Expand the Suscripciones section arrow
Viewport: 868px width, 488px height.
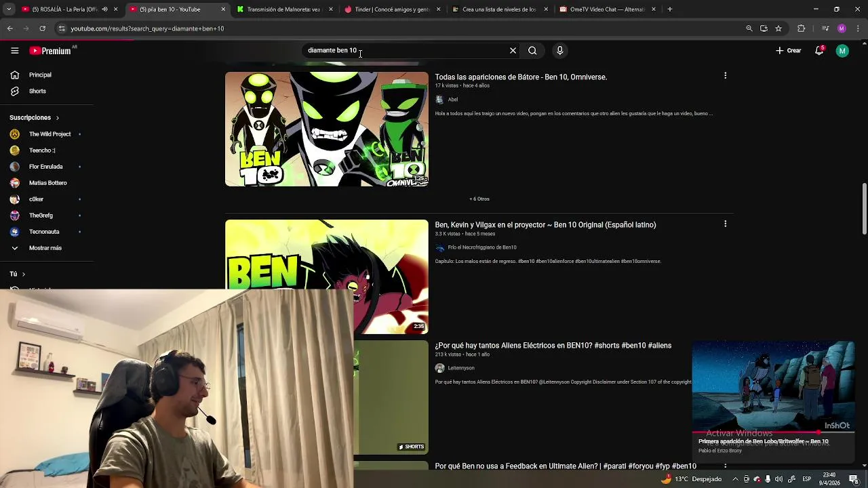click(x=57, y=118)
